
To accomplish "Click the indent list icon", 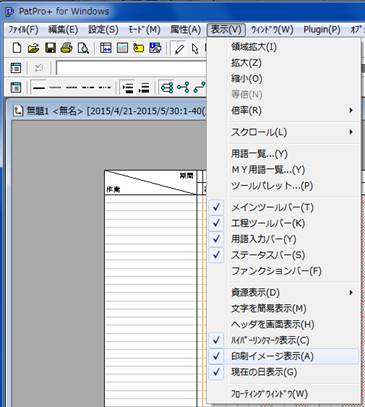I will (x=128, y=88).
